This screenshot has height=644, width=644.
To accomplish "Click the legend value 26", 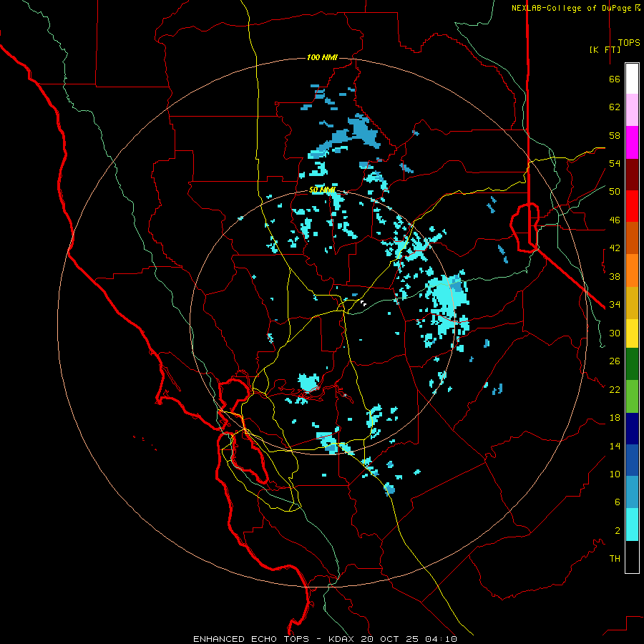I will click(x=615, y=361).
